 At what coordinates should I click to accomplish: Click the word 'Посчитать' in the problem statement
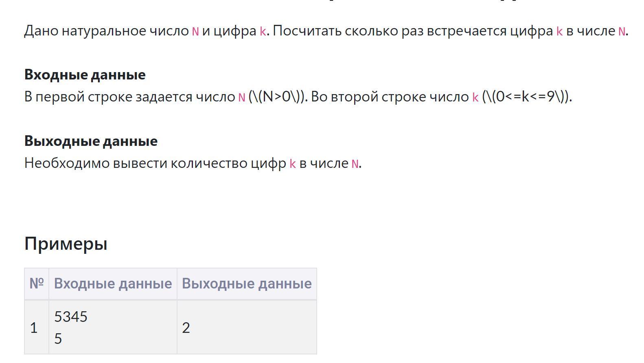coord(307,31)
